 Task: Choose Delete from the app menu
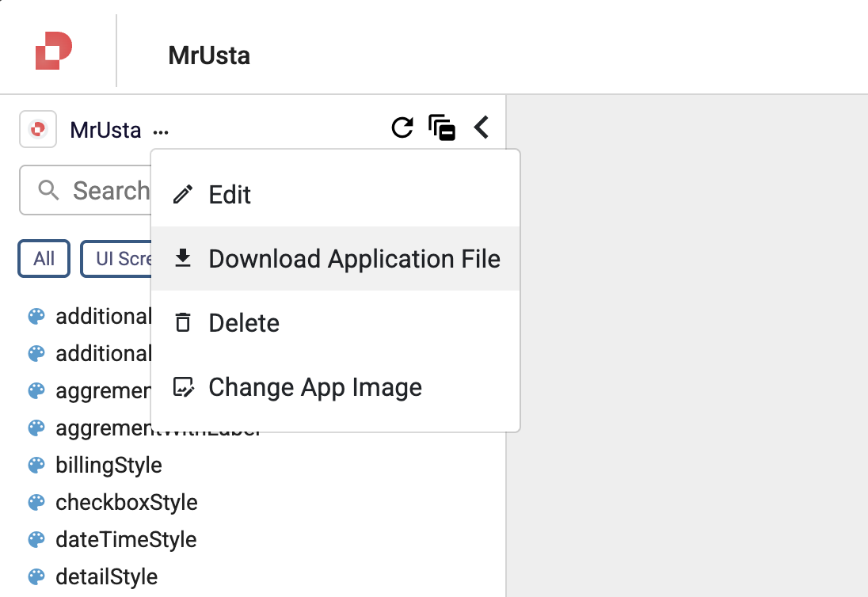pos(244,323)
